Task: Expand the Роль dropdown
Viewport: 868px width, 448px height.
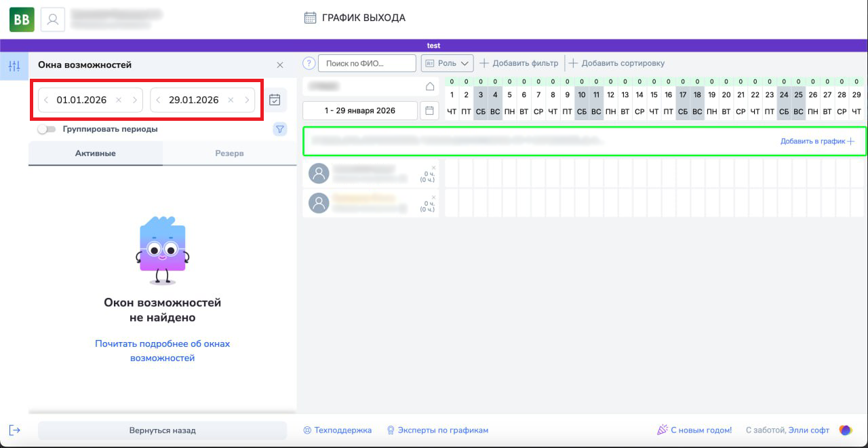Action: [x=447, y=63]
